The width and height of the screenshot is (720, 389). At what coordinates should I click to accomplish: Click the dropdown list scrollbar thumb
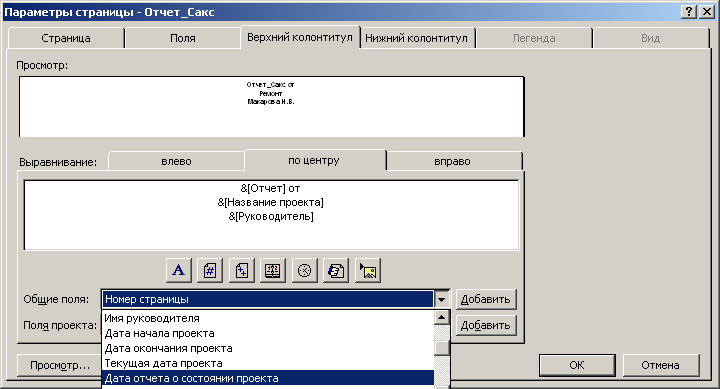coord(442,348)
